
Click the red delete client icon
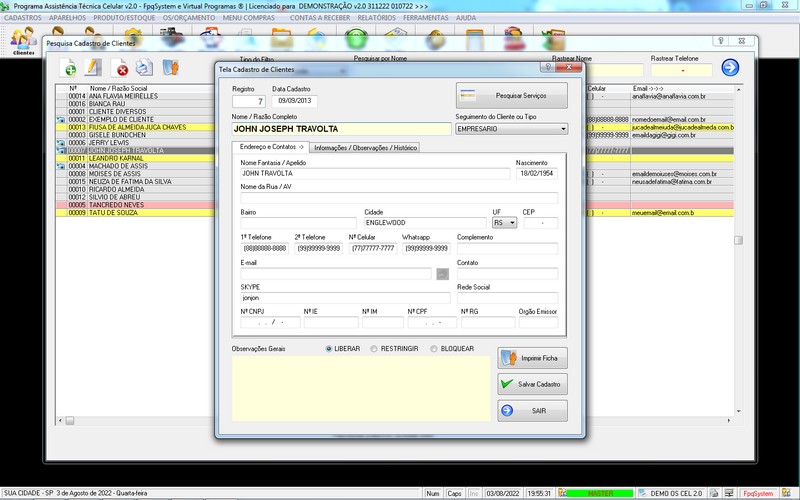121,68
